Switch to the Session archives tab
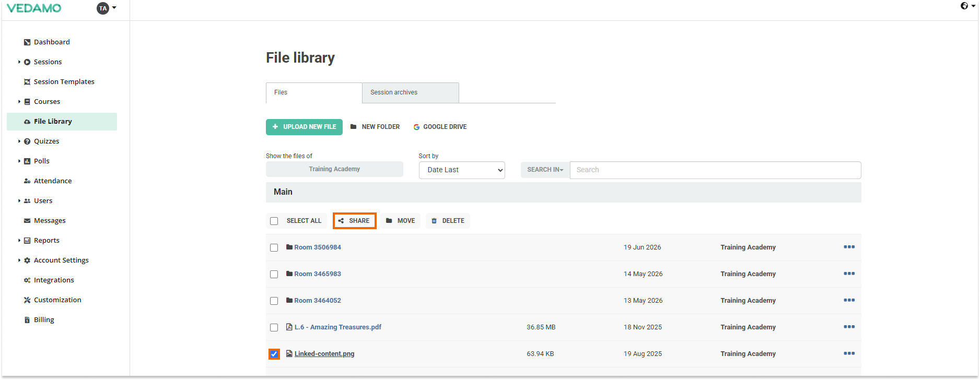This screenshot has width=980, height=380. [411, 92]
